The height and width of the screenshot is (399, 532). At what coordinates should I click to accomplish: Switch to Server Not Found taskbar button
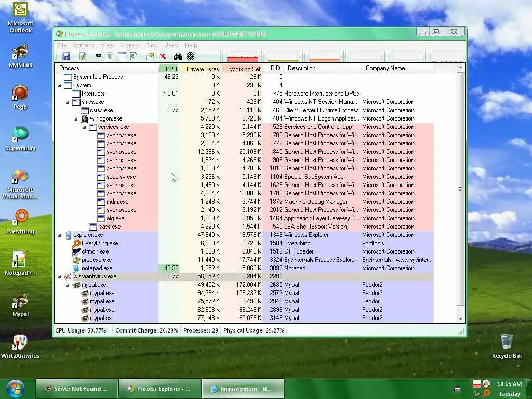click(x=77, y=389)
